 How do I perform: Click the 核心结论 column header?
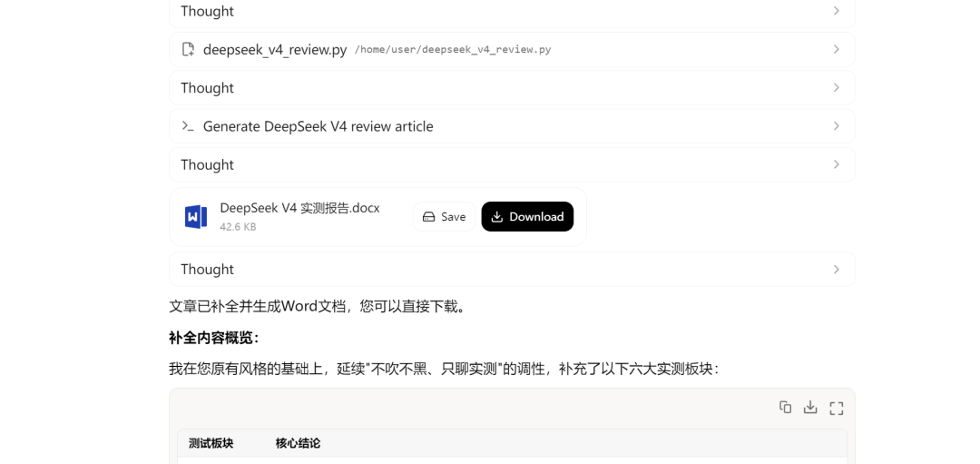click(x=299, y=443)
